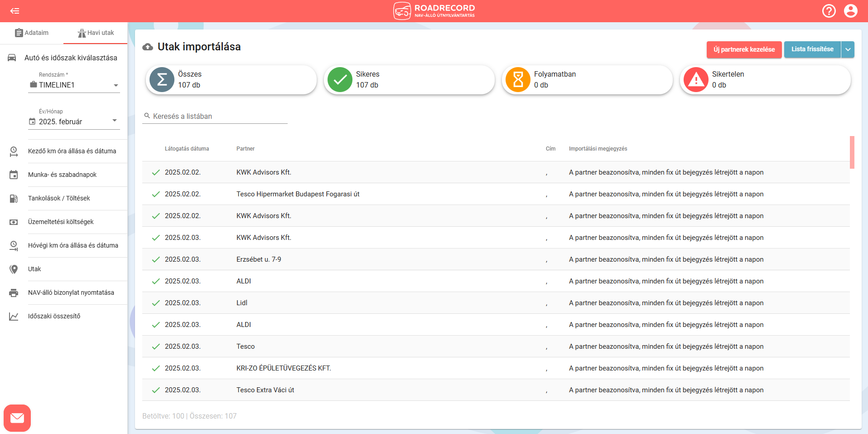Click the chart icon for Időszaki összesítő
Image resolution: width=868 pixels, height=434 pixels.
pos(14,316)
